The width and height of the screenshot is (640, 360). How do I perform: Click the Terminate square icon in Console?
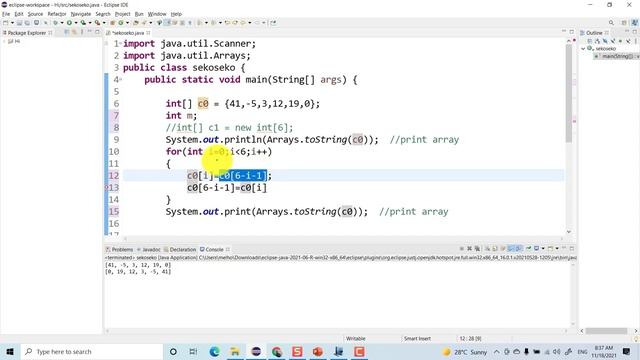[462, 248]
